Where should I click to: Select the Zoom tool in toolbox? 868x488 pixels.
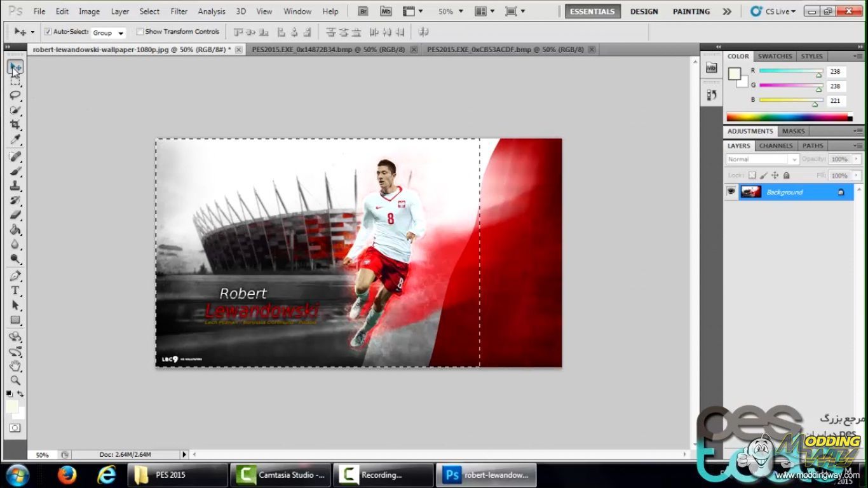click(x=15, y=380)
